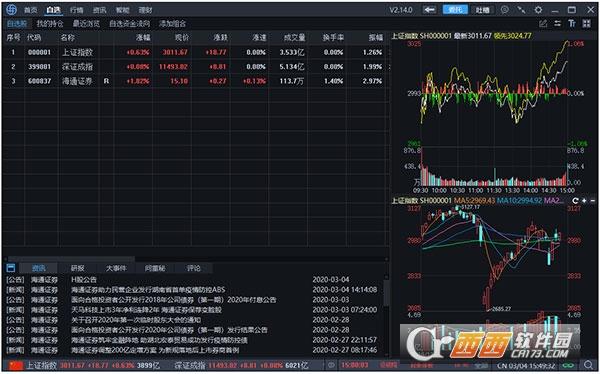Image resolution: width=600 pixels, height=374 pixels.
Task: Click the grid layout icon in the top right
Action: [587, 24]
